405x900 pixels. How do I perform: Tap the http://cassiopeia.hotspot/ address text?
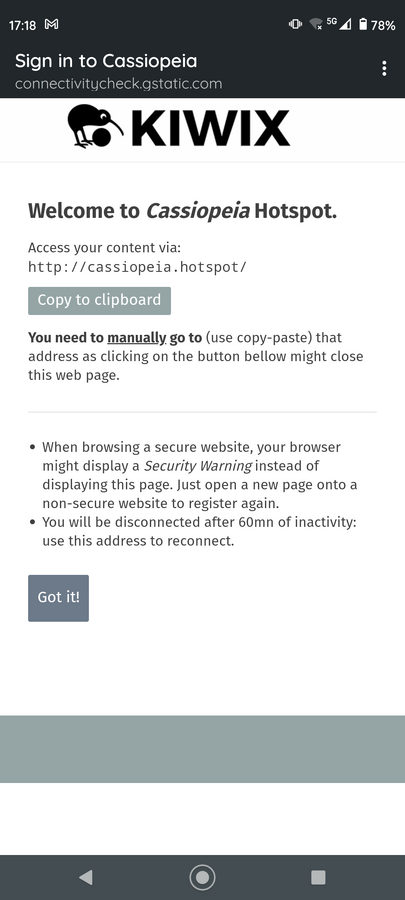(x=138, y=267)
